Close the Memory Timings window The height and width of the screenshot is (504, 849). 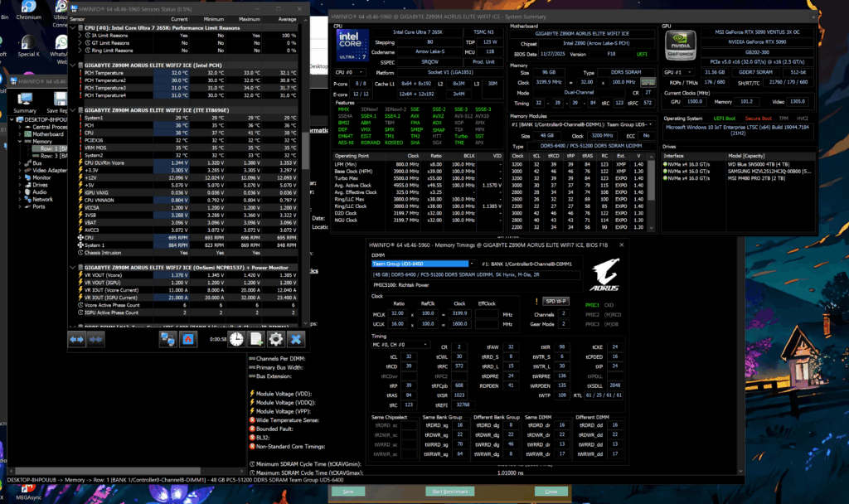[622, 245]
